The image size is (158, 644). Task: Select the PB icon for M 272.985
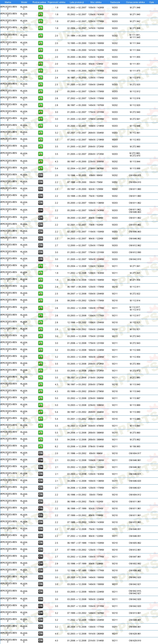[40, 378]
